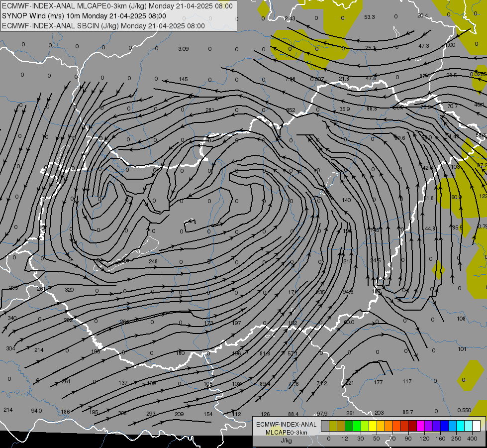Click the 400 tick label on legend scale
The image size is (487, 448).
pos(472,439)
